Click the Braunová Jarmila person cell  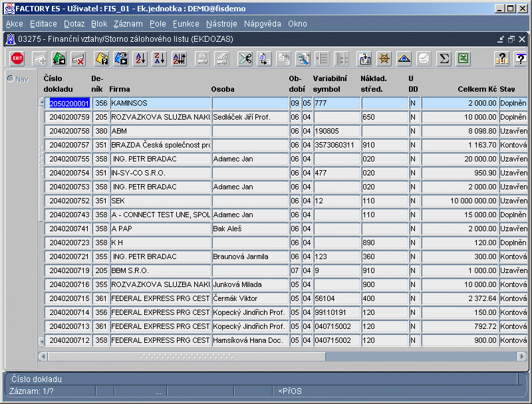pos(250,256)
